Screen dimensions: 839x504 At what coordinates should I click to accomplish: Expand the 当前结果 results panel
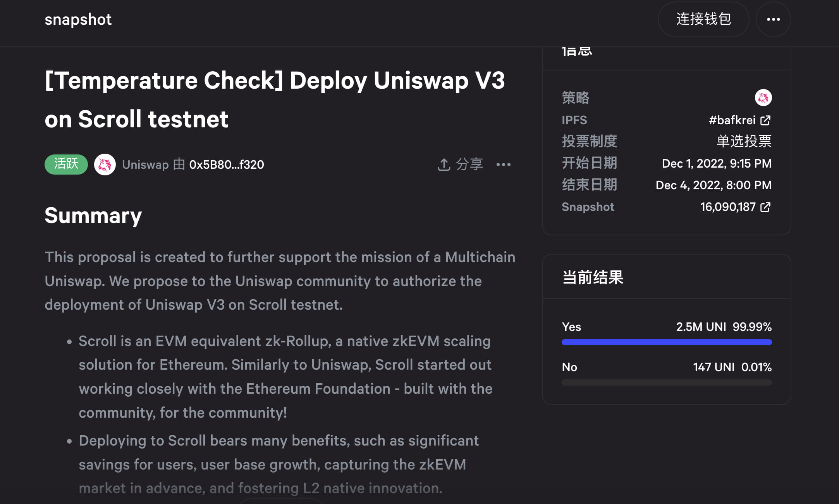tap(593, 278)
